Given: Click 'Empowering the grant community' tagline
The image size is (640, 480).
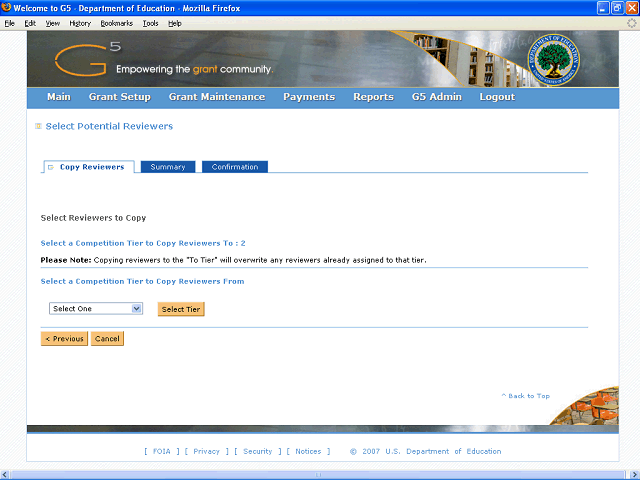Looking at the screenshot, I should [194, 69].
